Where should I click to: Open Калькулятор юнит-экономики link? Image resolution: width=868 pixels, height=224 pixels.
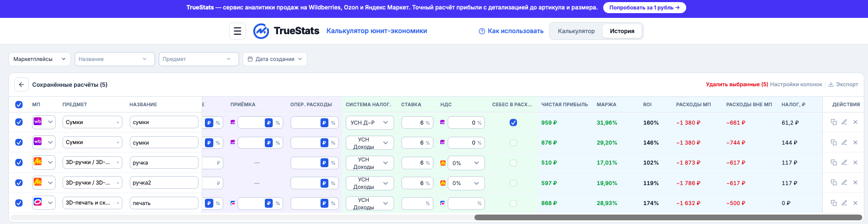point(377,31)
